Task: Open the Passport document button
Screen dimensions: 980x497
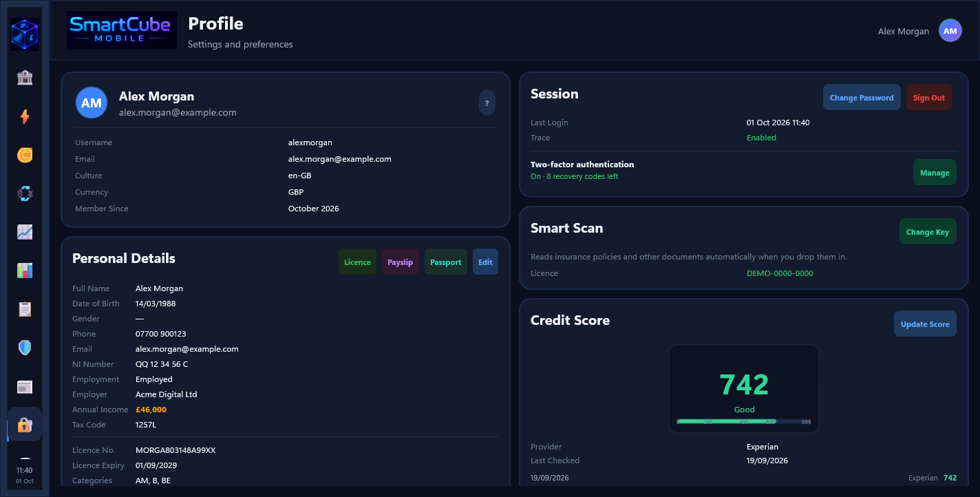Action: 446,262
